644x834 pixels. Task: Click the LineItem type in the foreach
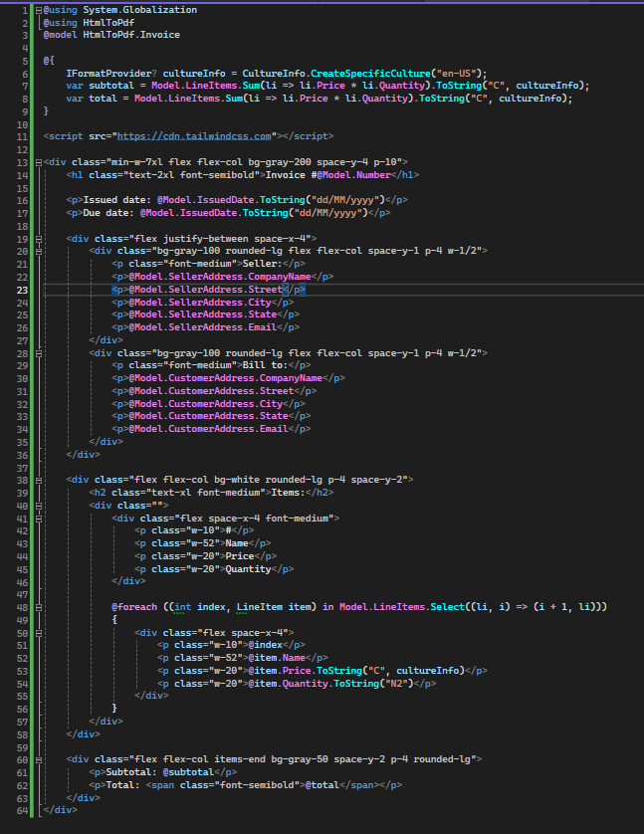coord(260,607)
